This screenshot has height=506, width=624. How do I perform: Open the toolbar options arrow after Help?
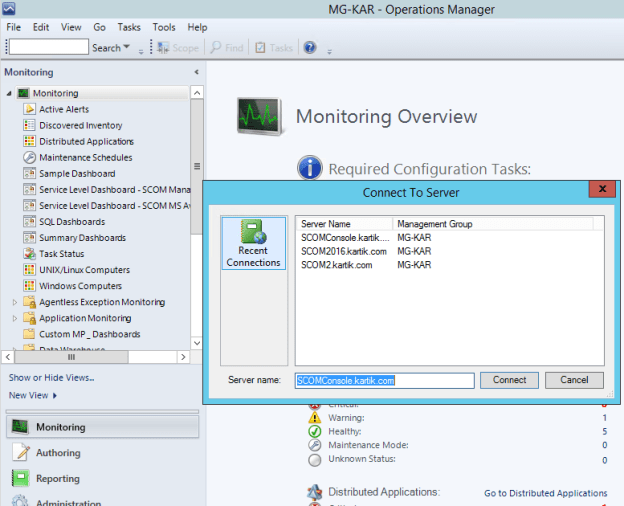pos(330,52)
